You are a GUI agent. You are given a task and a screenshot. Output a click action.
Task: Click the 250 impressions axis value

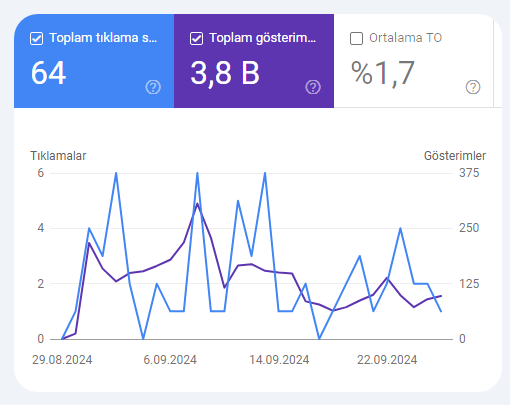(x=469, y=228)
